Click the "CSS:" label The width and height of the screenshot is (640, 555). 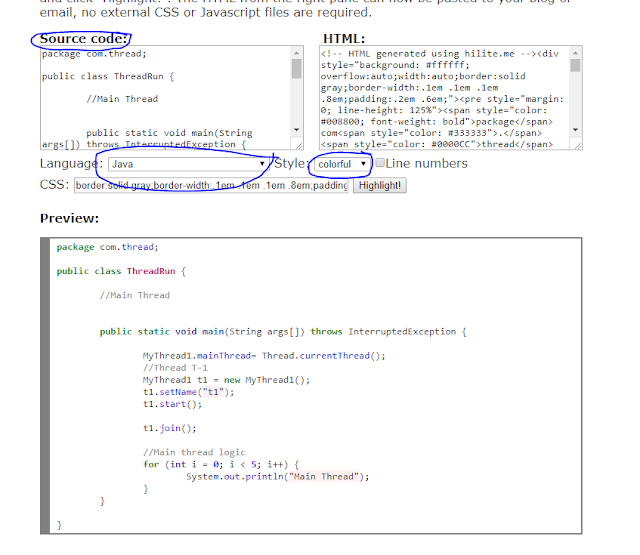coord(54,185)
